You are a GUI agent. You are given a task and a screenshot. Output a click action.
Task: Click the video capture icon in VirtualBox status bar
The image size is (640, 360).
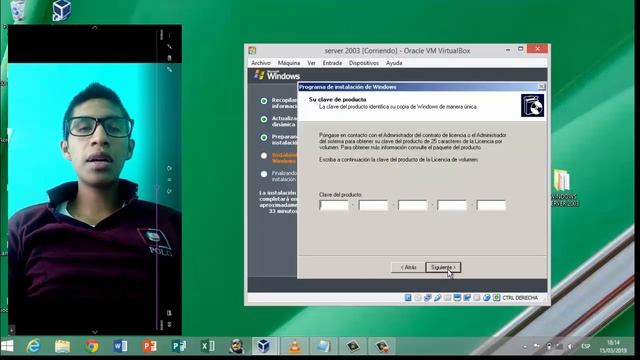[x=467, y=298]
